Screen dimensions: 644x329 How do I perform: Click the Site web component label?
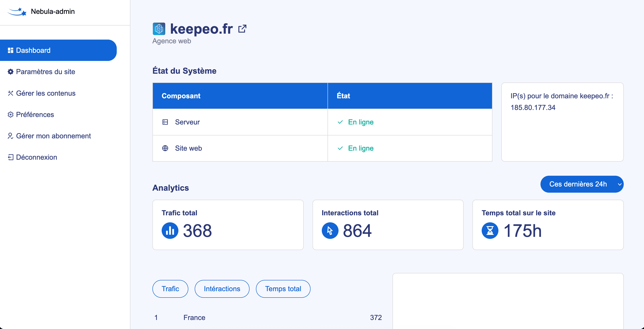(x=188, y=148)
